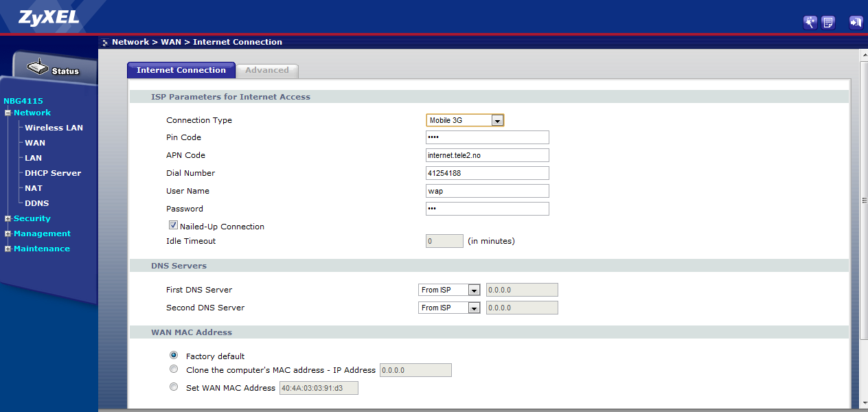Click the page vertical scrollbar thumb

pos(864,201)
